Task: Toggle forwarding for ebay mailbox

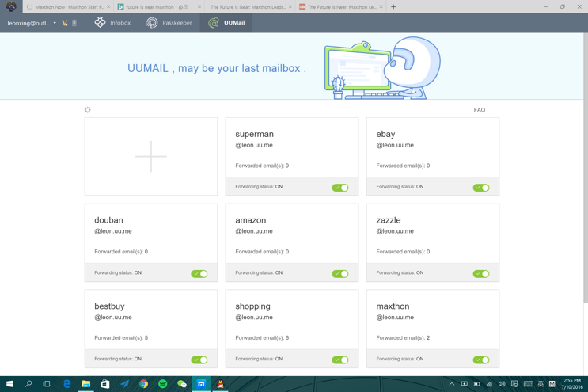Action: (x=481, y=188)
